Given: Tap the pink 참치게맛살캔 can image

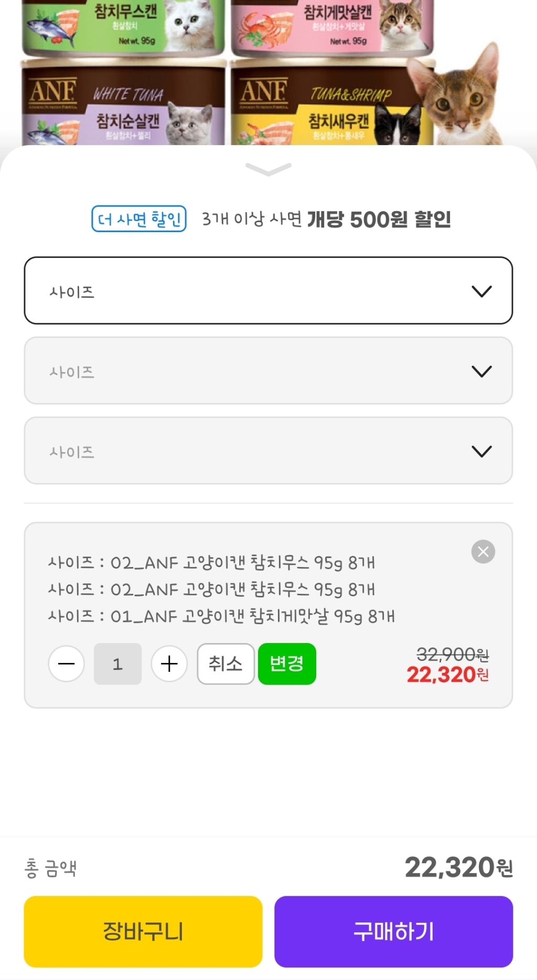Looking at the screenshot, I should pos(332,26).
